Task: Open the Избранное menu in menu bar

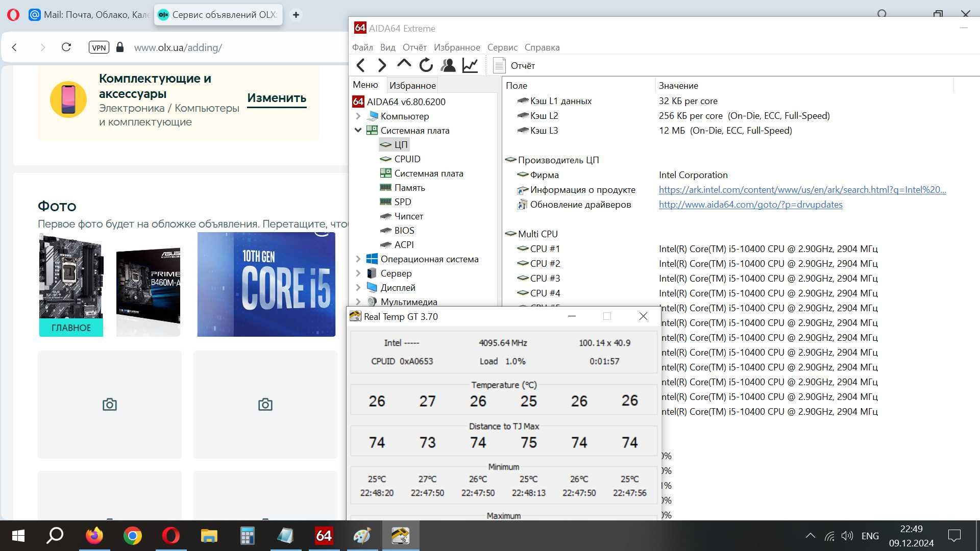Action: pos(457,47)
